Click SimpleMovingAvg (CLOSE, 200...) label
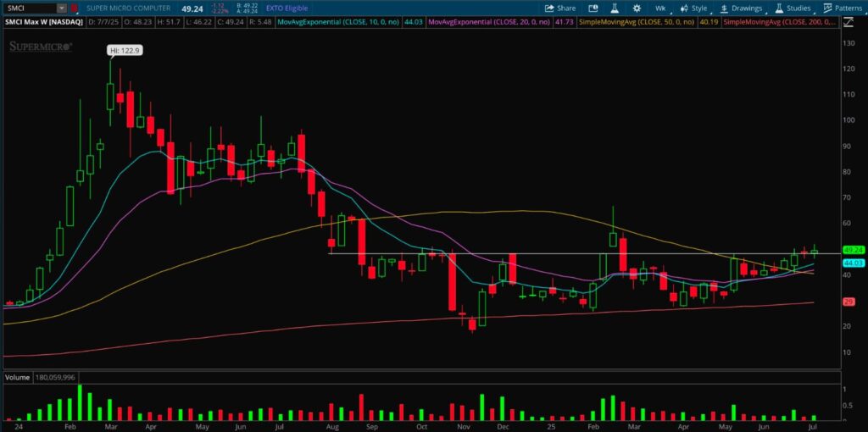868x432 pixels. (781, 22)
